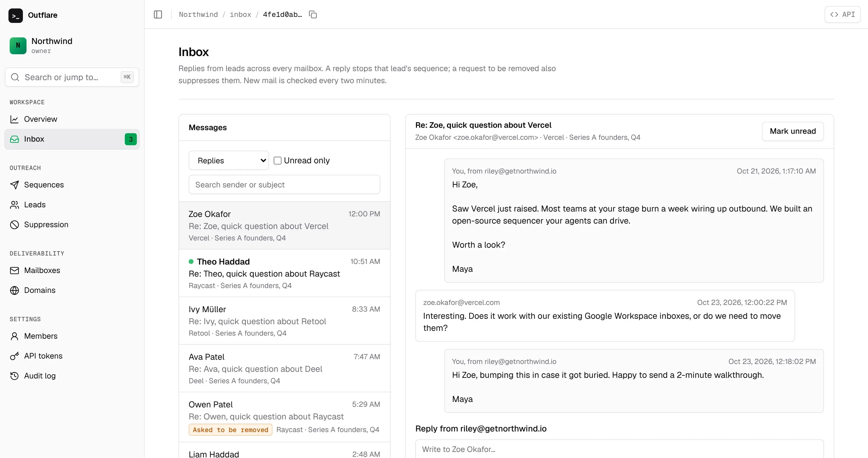
Task: Copy the message ID with the copy icon
Action: (313, 14)
